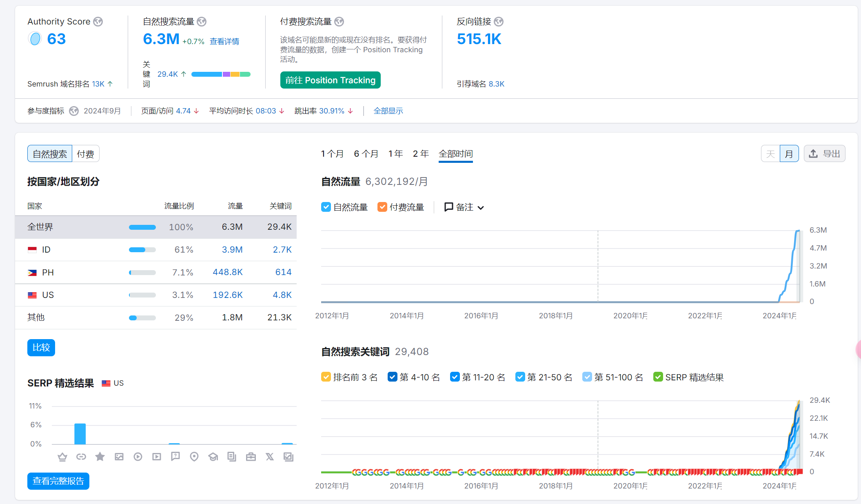Click the 查看完整报告 button
Screen dimensions: 861x504
58,481
